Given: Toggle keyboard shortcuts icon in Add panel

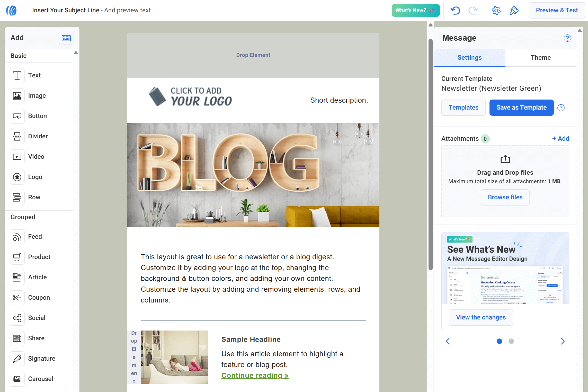Looking at the screenshot, I should (66, 38).
